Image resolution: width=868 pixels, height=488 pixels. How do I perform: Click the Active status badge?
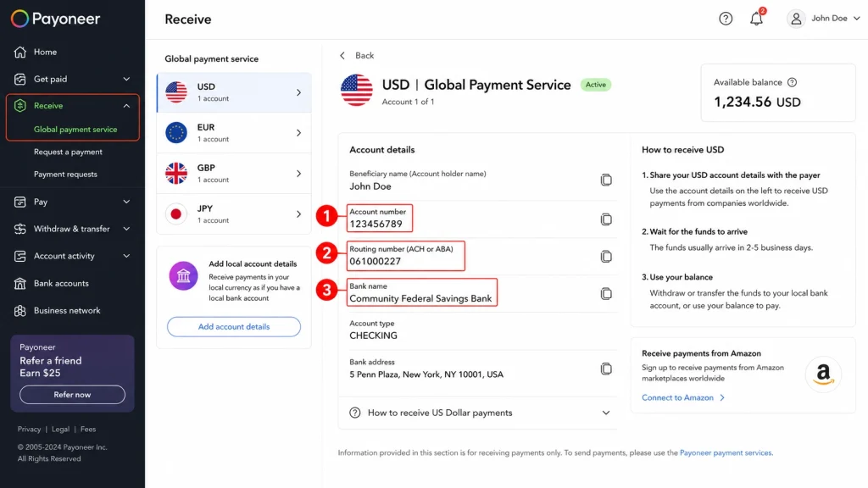(x=596, y=85)
